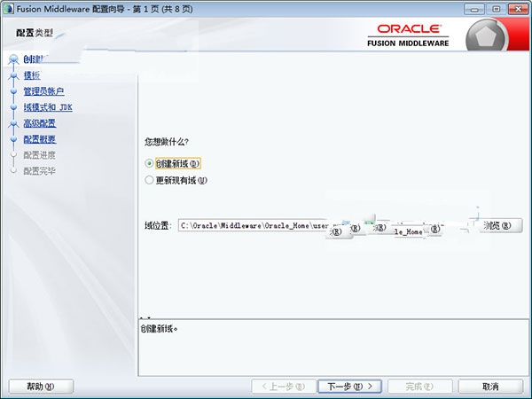Open the 管理员帐户 step link

coord(43,91)
